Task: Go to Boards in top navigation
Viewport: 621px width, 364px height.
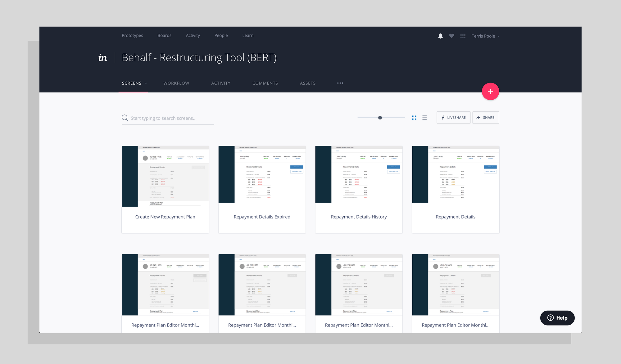Action: [x=164, y=35]
